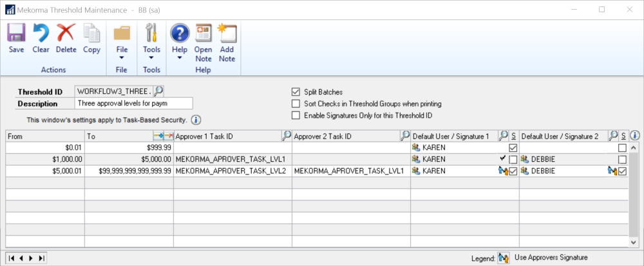The width and height of the screenshot is (644, 266).
Task: Select Approver 1 MEKORMA_APROVER_TASK_LVL1 in second row
Action: point(232,159)
